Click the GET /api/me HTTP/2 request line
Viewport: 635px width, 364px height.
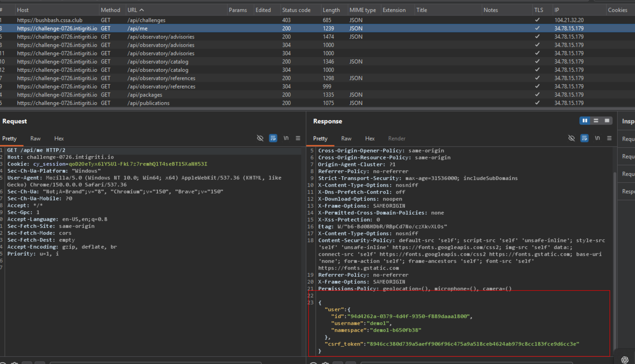[36, 150]
